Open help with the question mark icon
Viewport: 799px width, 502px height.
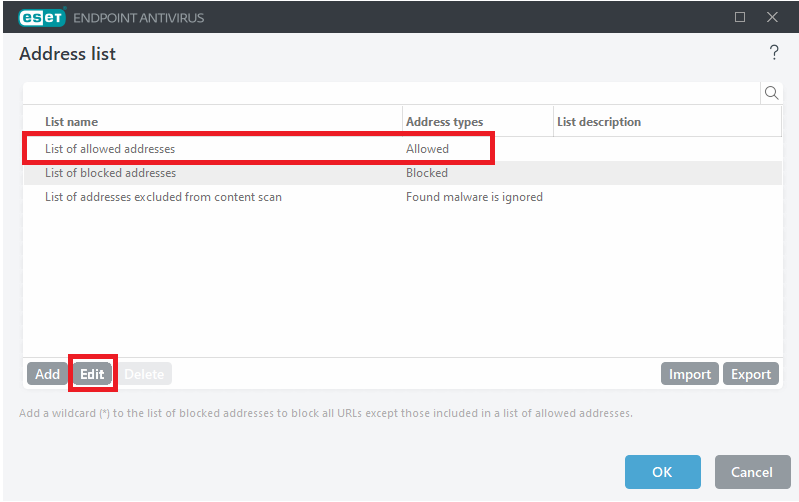(773, 53)
